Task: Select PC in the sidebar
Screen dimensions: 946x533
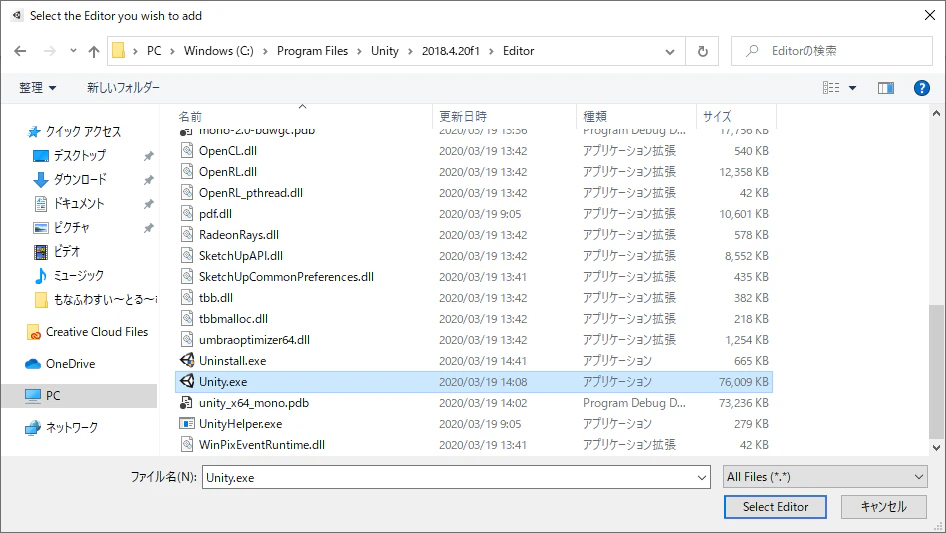Action: 79,396
